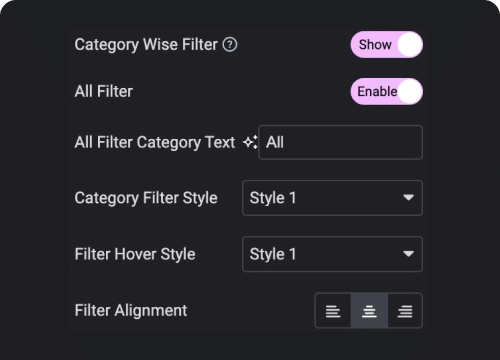Click the Category Filter Style label
Viewport: 500px width, 360px height.
click(x=146, y=198)
